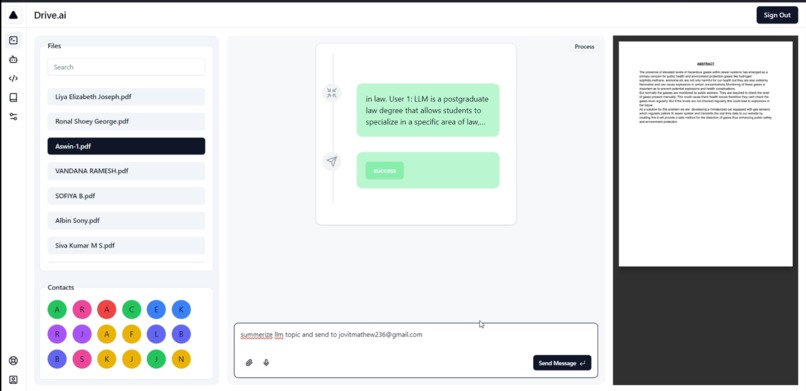Select the purple R contact avatar
The height and width of the screenshot is (391, 806).
(x=57, y=334)
